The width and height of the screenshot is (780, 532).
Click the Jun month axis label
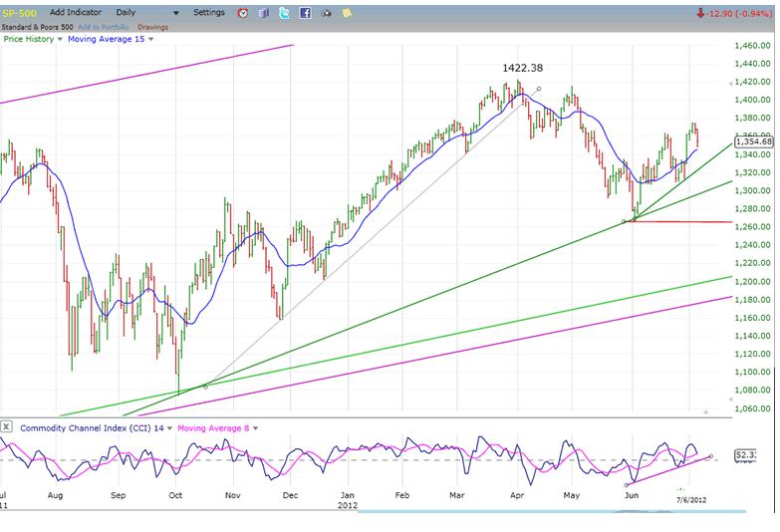(x=632, y=495)
